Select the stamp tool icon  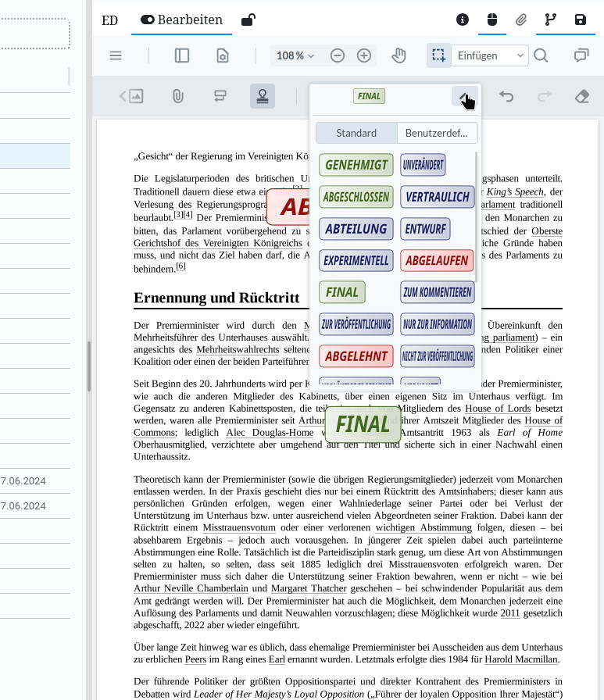(263, 96)
